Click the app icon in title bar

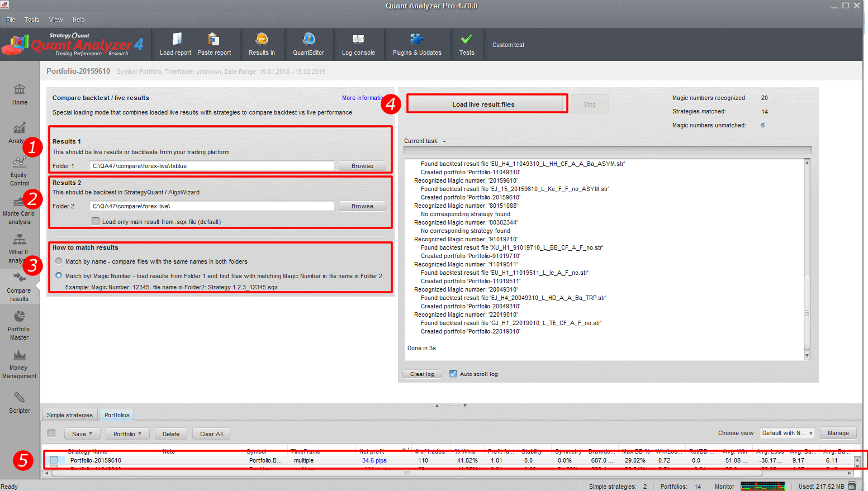tap(5, 5)
